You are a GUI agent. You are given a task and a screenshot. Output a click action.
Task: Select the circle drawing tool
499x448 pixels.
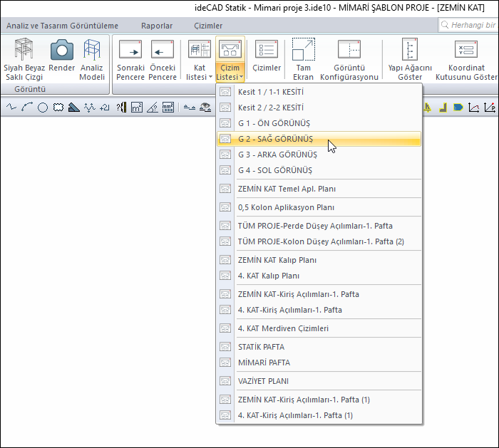click(43, 108)
